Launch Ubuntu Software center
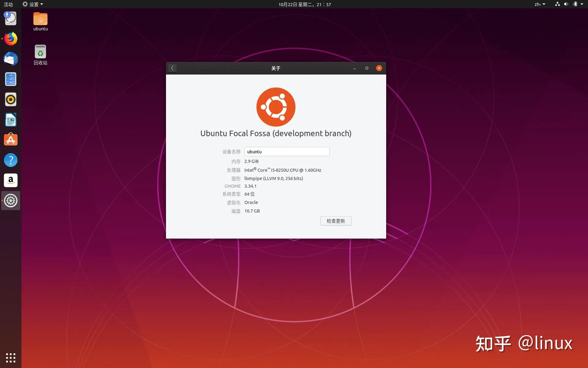 point(10,140)
